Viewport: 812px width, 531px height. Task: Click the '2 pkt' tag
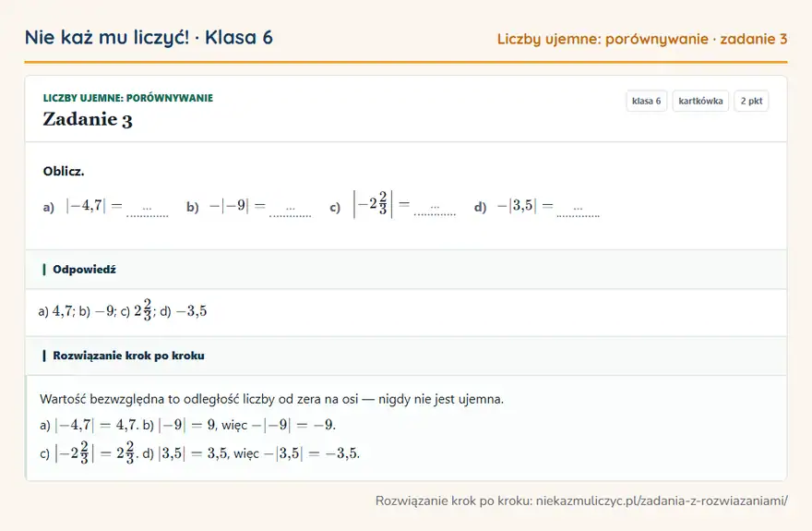pyautogui.click(x=751, y=101)
